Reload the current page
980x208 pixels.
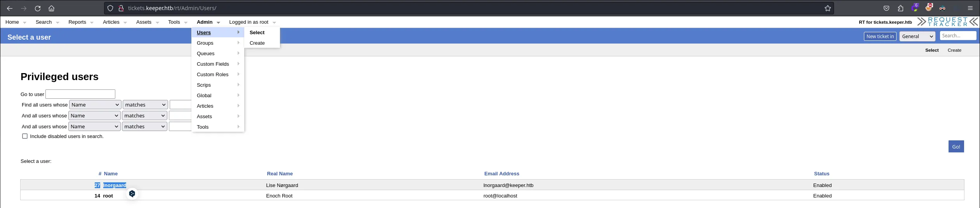(38, 8)
